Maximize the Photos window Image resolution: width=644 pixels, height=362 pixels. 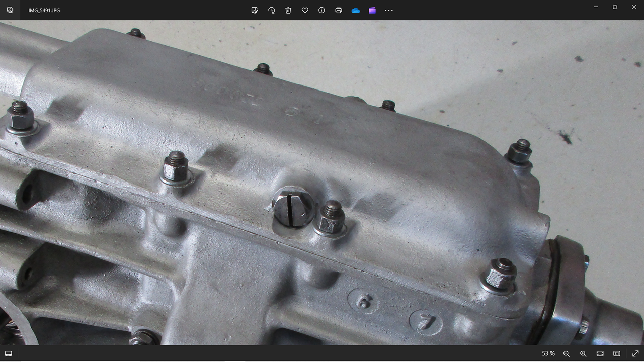[x=615, y=7]
